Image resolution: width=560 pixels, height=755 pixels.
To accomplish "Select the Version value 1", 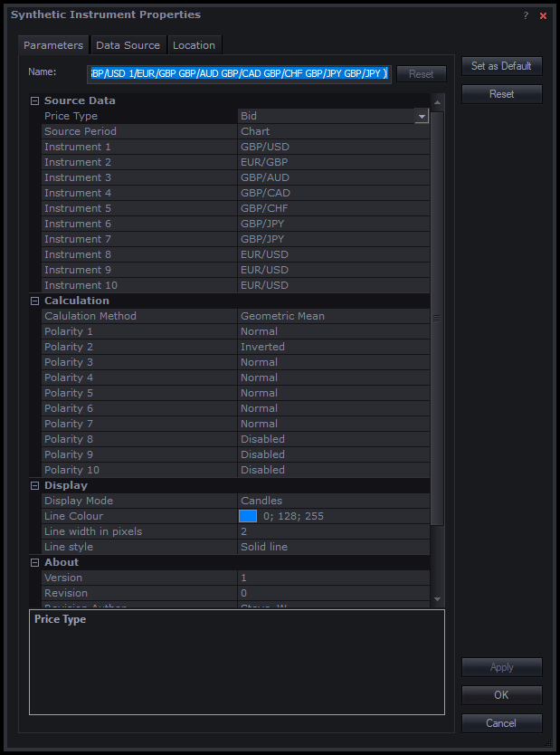I will (334, 578).
